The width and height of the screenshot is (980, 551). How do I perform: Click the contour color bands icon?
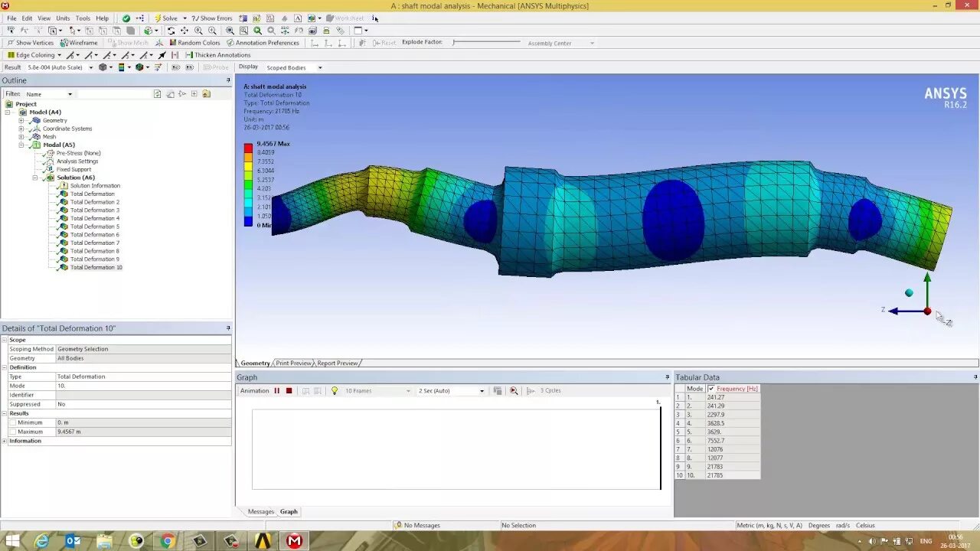click(x=121, y=67)
